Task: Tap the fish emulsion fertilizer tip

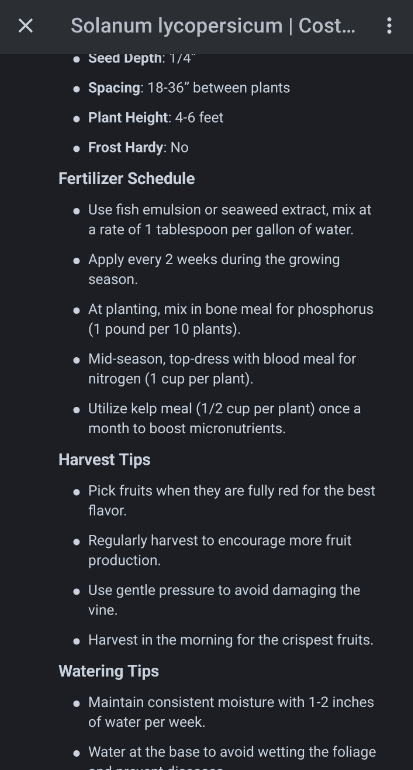Action: [230, 220]
